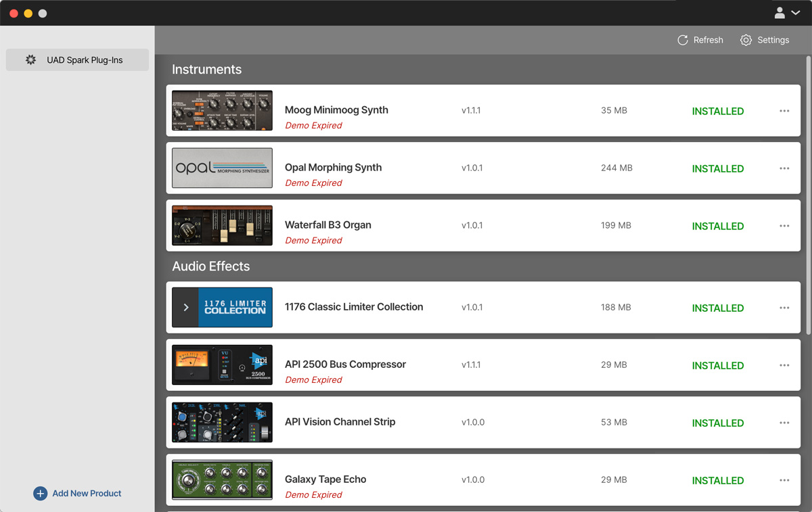Click INSTALLED status for API 2500 Bus Compressor
Screen dimensions: 812x512
[x=718, y=365]
